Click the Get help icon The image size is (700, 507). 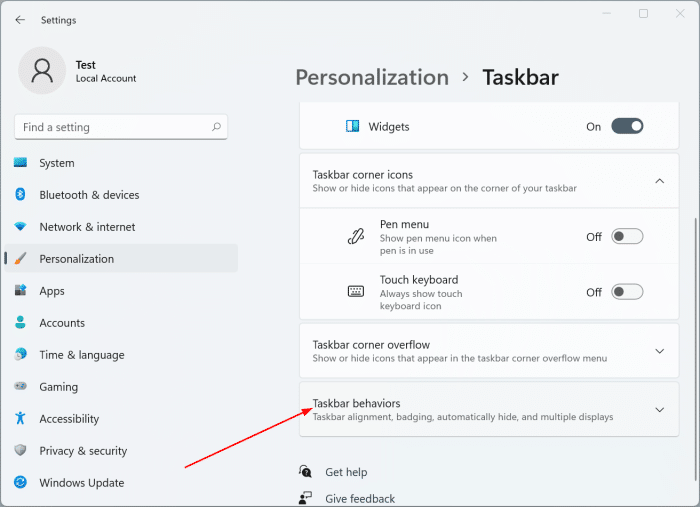305,471
